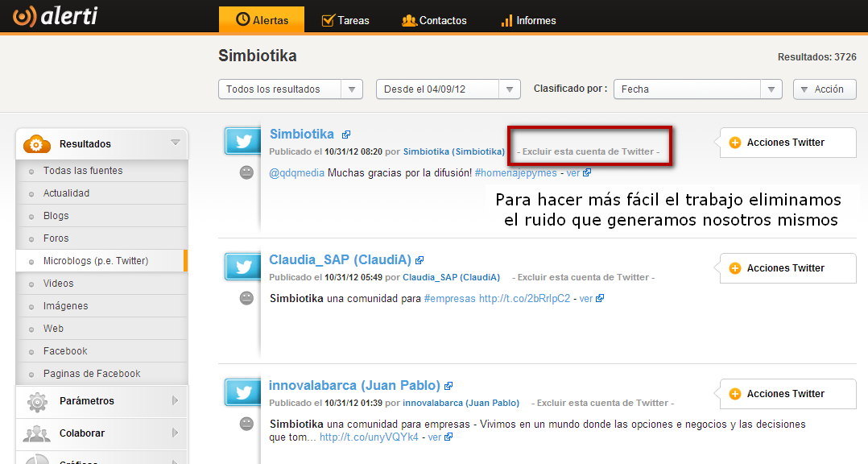Open external link icon next to innovalabarca title
The width and height of the screenshot is (868, 464).
[x=449, y=386]
